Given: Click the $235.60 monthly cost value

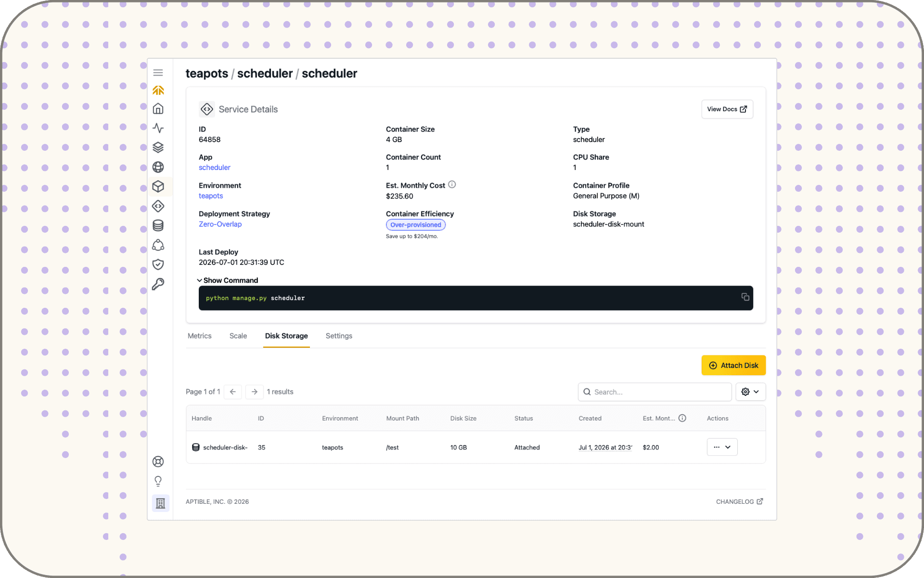Looking at the screenshot, I should (399, 197).
